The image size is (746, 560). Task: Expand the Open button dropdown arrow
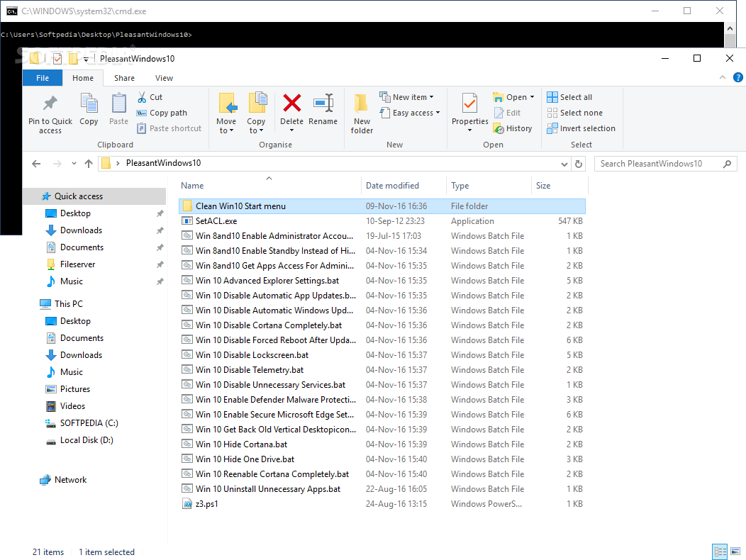pos(533,97)
